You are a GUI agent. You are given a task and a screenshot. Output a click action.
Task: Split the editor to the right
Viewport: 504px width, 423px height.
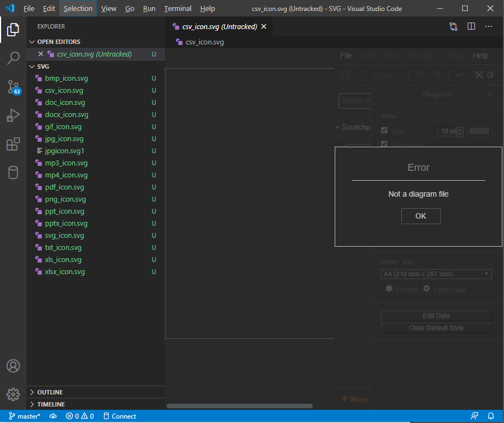[x=471, y=26]
